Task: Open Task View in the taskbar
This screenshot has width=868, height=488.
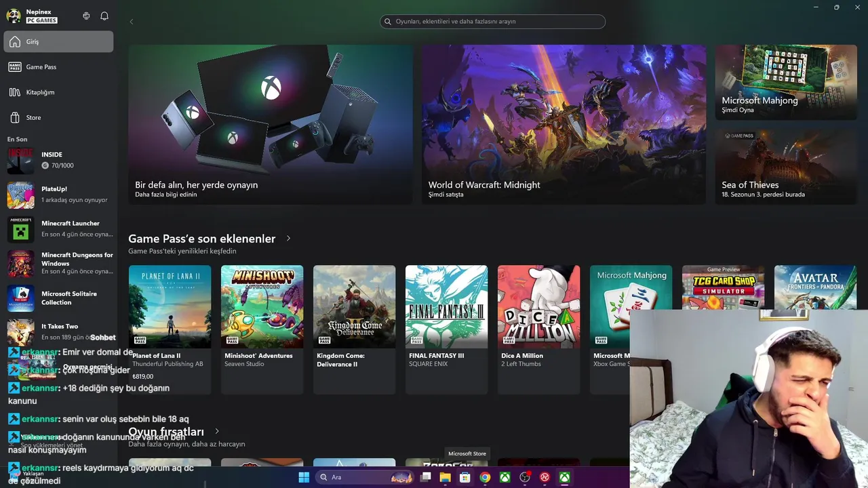Action: click(x=426, y=477)
